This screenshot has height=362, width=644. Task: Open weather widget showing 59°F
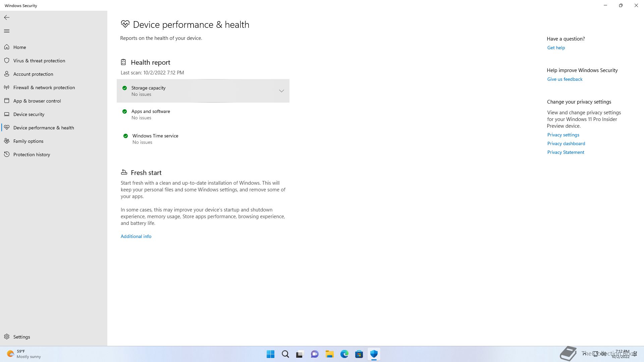tap(24, 354)
